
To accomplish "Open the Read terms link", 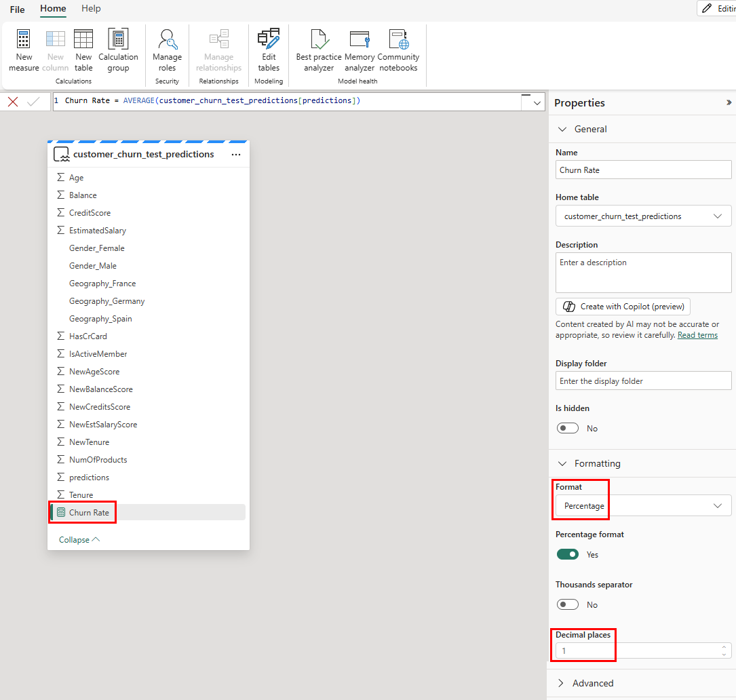I will click(x=697, y=335).
